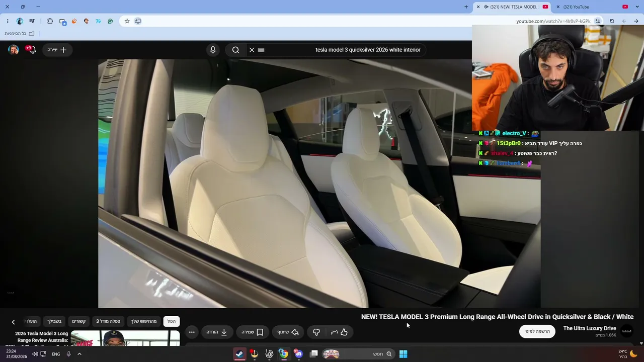Reload the YouTube page
Screen dimensions: 644x362
(x=612, y=21)
